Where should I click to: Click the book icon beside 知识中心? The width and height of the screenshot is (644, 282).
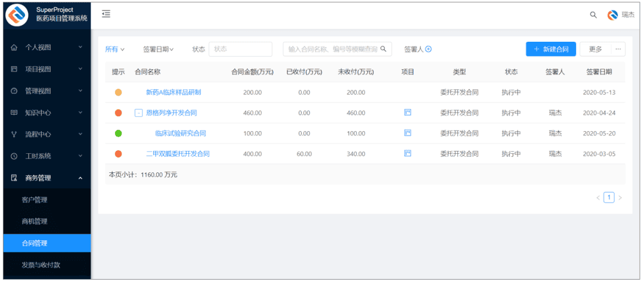pos(14,113)
